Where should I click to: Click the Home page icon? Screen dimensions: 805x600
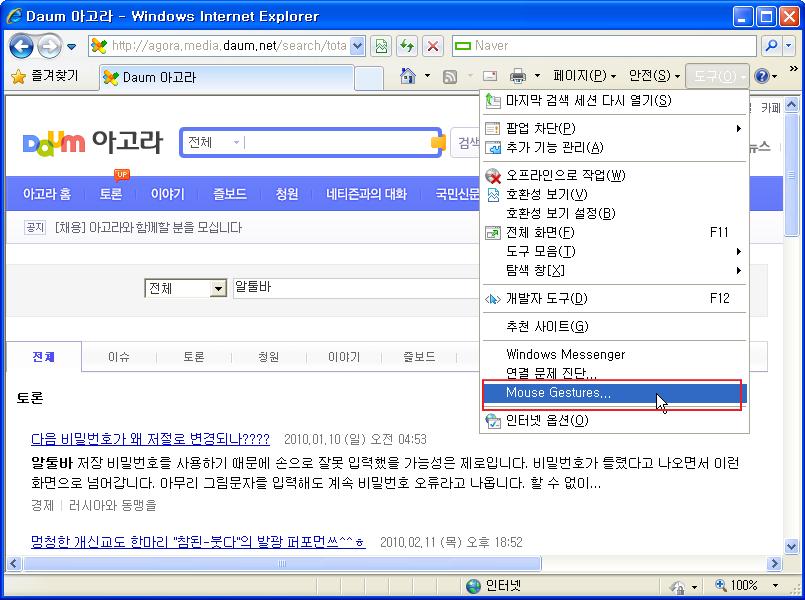point(407,76)
